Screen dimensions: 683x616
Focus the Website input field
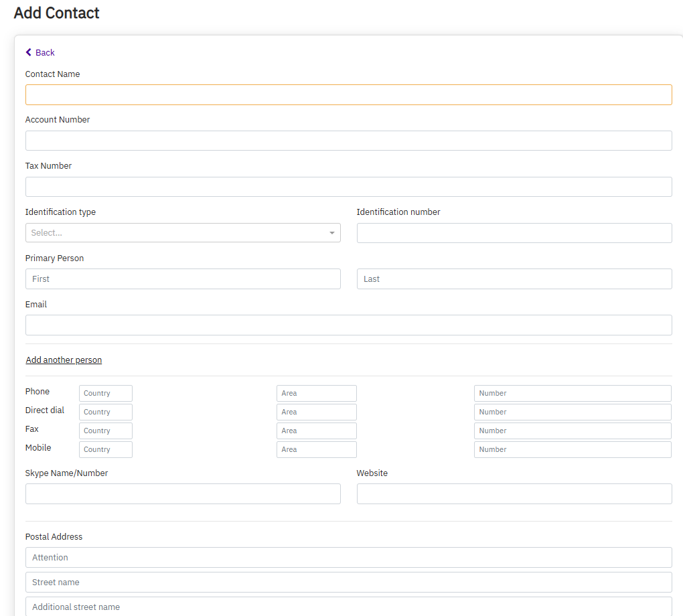click(514, 494)
